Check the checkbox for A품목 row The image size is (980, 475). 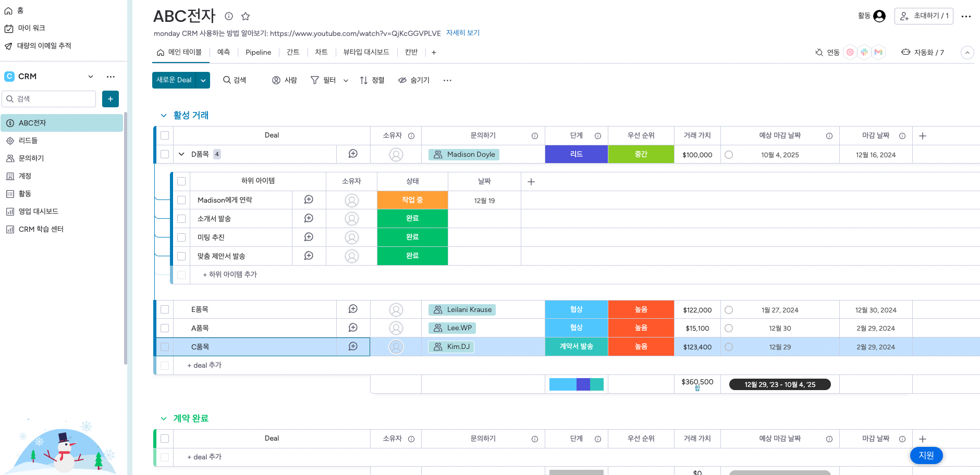(165, 328)
